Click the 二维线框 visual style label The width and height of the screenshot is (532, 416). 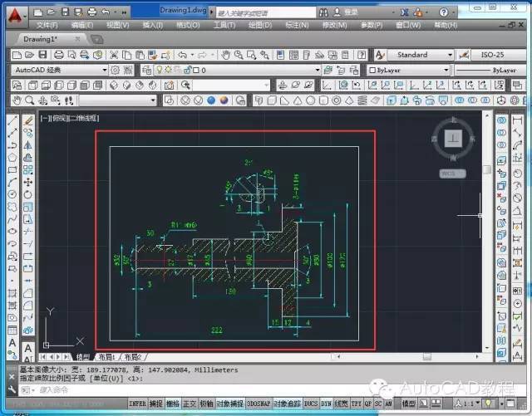[x=84, y=118]
